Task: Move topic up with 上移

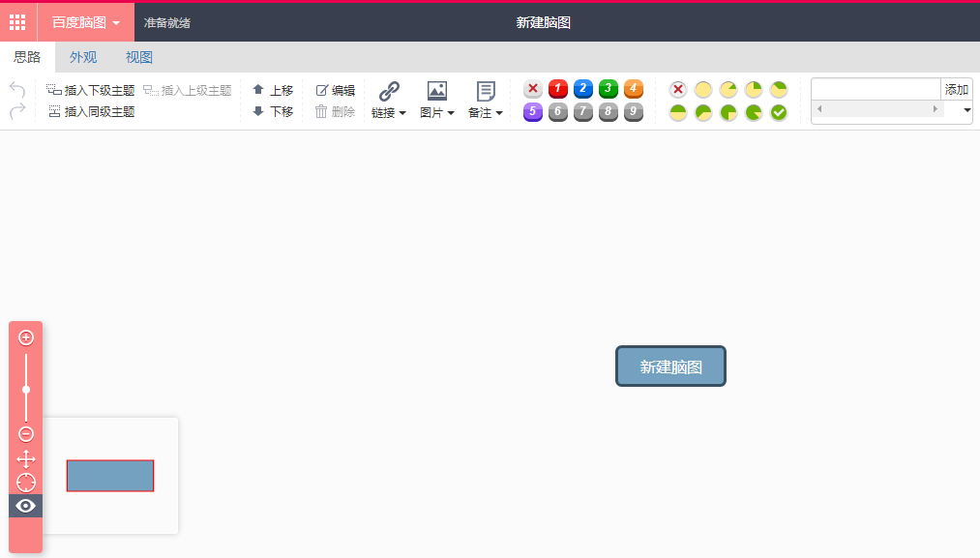Action: (x=273, y=91)
